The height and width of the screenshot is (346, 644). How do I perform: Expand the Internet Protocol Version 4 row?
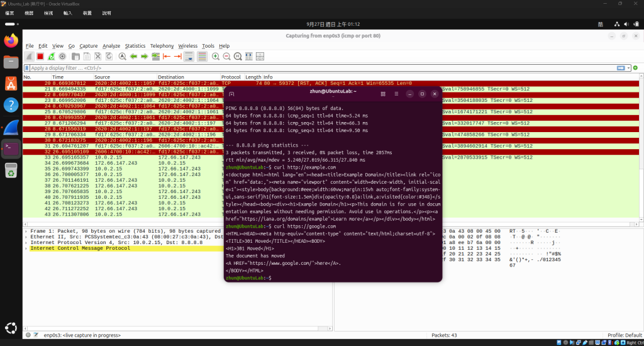(x=26, y=243)
